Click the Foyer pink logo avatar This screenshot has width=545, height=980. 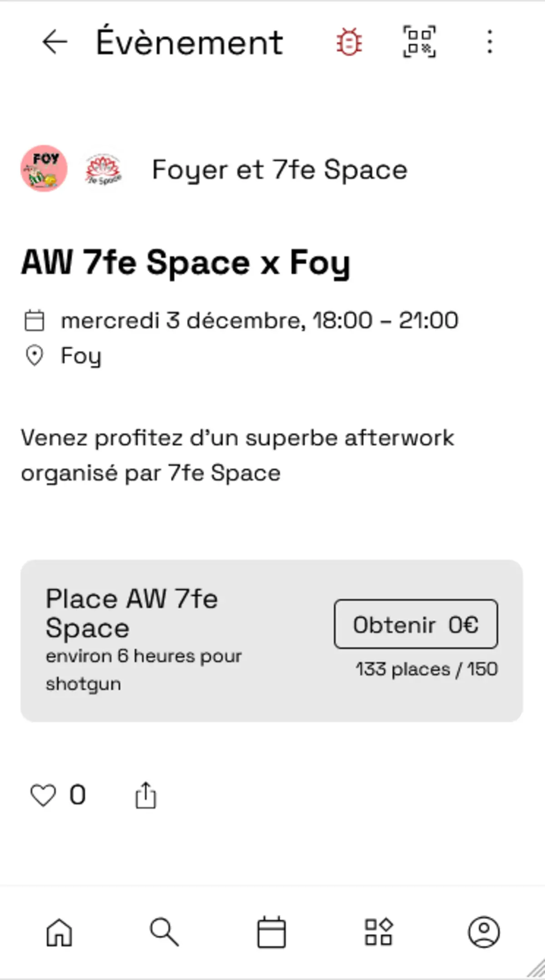tap(44, 168)
